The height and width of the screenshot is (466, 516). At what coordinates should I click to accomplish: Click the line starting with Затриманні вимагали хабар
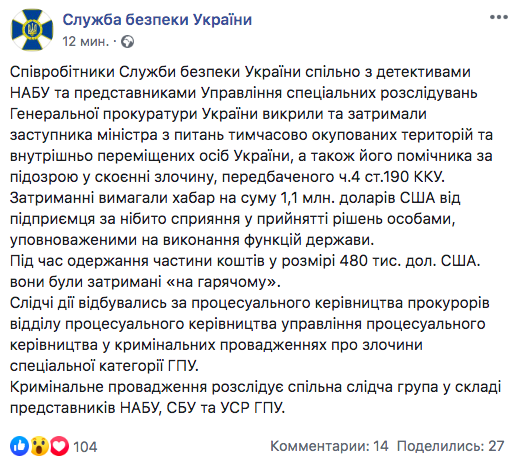click(235, 198)
